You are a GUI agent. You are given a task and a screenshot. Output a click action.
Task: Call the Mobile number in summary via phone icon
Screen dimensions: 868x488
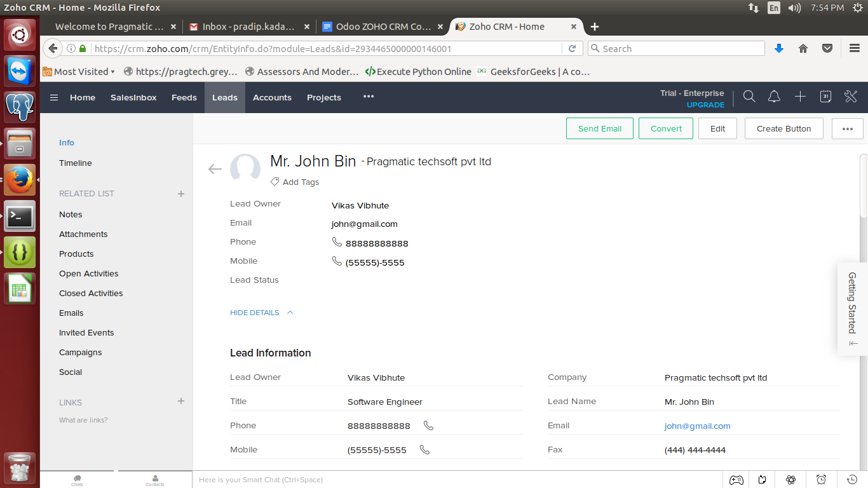[337, 261]
